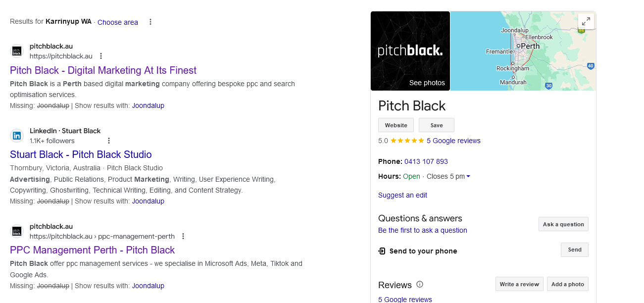Click the Reviews info icon
644x303 pixels.
pos(420,284)
